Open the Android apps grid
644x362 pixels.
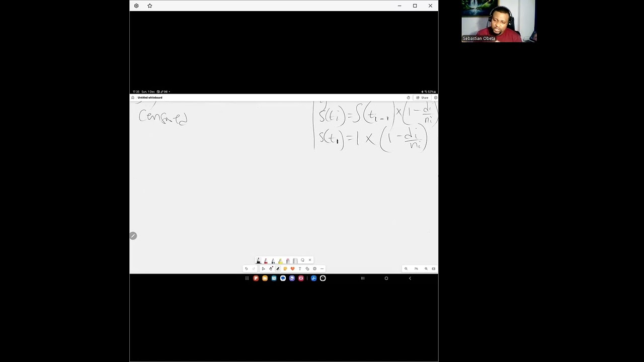tap(247, 278)
